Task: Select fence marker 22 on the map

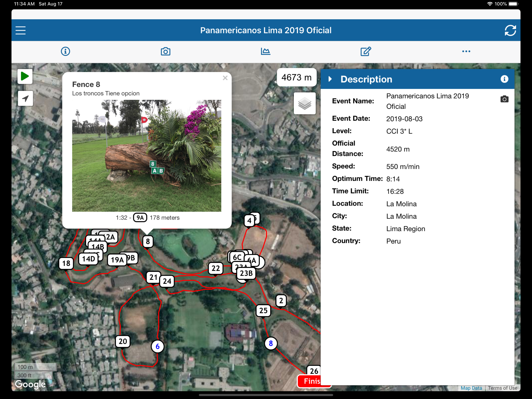Action: click(x=216, y=268)
